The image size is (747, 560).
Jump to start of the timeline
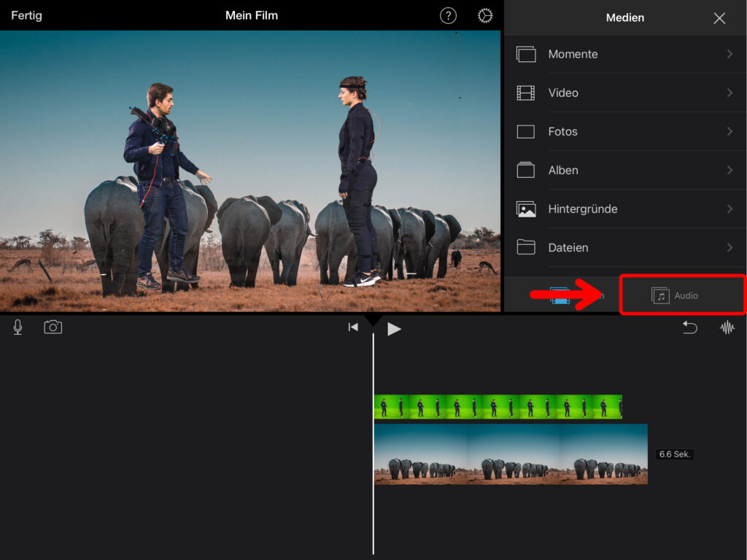click(x=353, y=327)
